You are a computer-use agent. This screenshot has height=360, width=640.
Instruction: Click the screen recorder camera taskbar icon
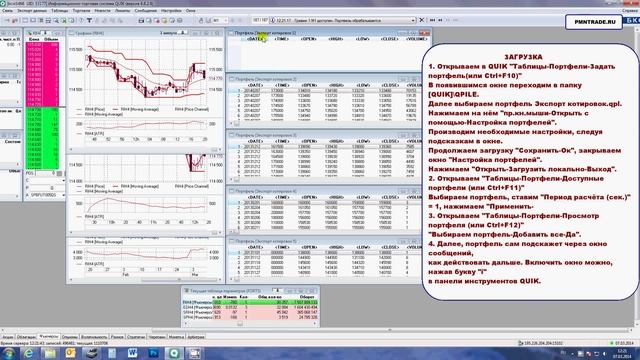(x=194, y=353)
